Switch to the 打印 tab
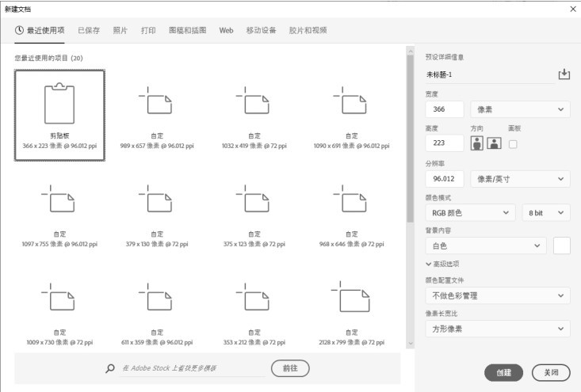 point(148,30)
